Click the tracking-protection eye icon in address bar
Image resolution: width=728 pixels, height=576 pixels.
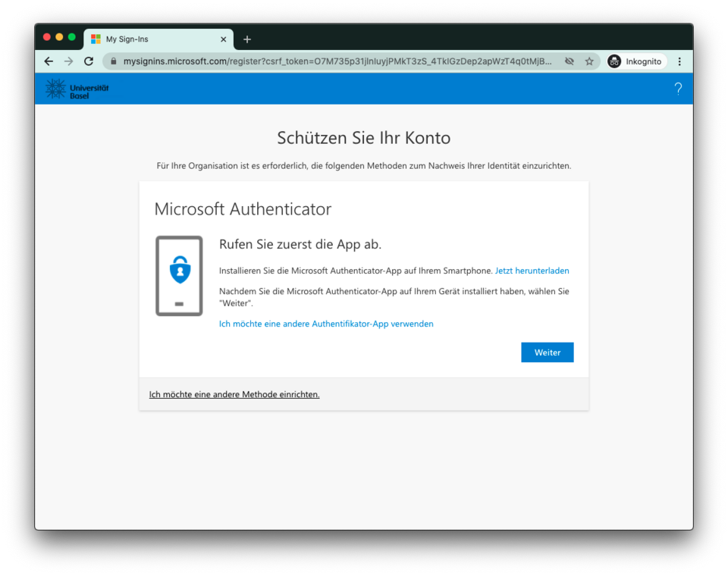pyautogui.click(x=569, y=61)
